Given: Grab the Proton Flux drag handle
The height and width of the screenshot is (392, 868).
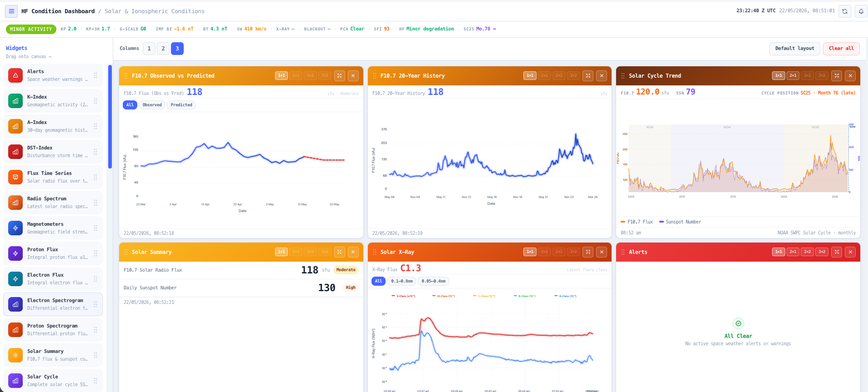Looking at the screenshot, I should (x=95, y=253).
